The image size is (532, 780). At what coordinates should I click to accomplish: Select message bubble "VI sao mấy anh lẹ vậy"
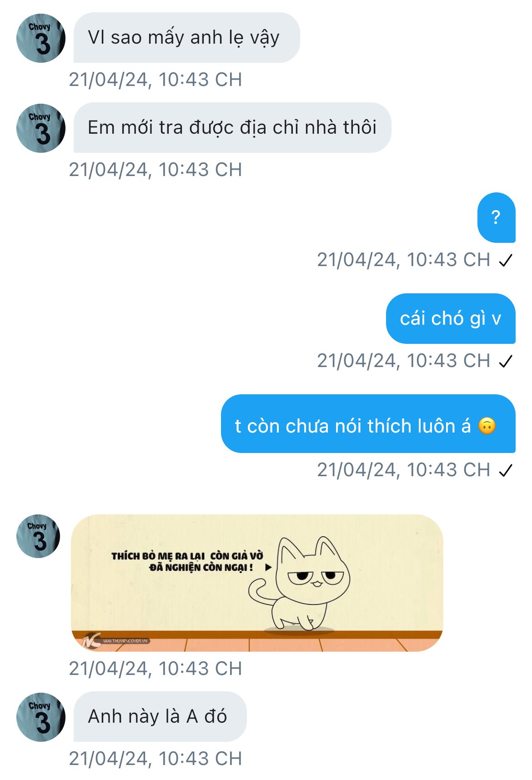pos(187,38)
